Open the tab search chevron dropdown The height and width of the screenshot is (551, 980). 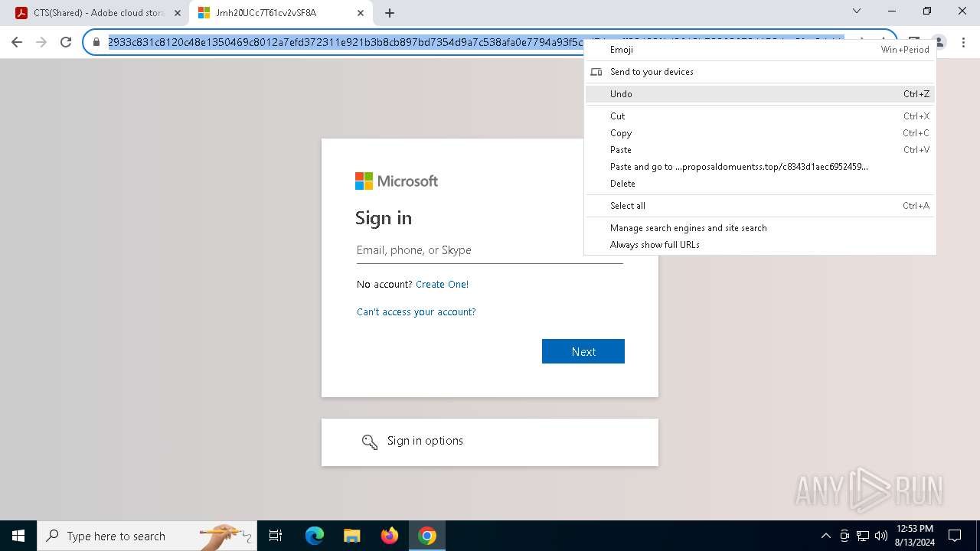tap(857, 11)
